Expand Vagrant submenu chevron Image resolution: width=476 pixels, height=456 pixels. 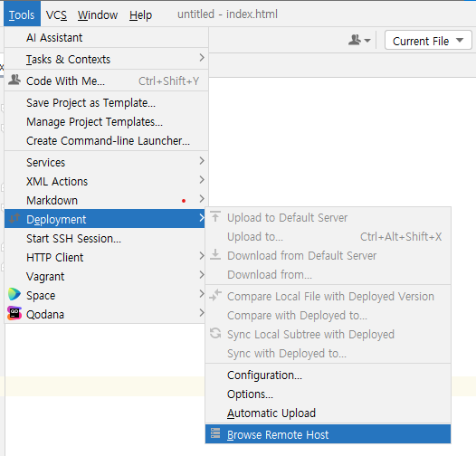pos(202,275)
